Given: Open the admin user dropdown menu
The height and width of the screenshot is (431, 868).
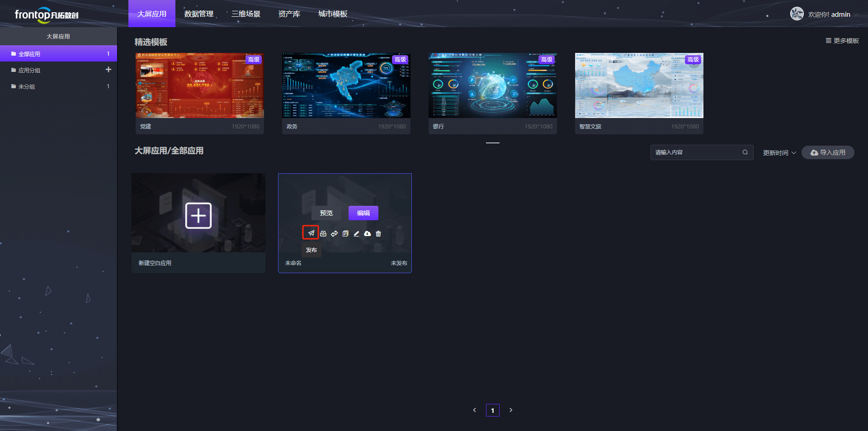Looking at the screenshot, I should pyautogui.click(x=824, y=14).
